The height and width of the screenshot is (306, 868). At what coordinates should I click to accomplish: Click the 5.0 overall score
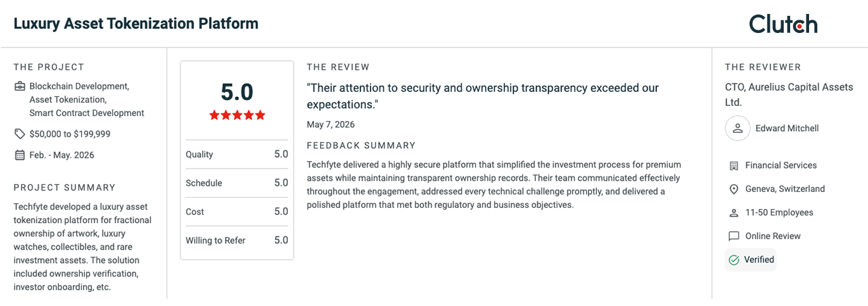pos(237,92)
